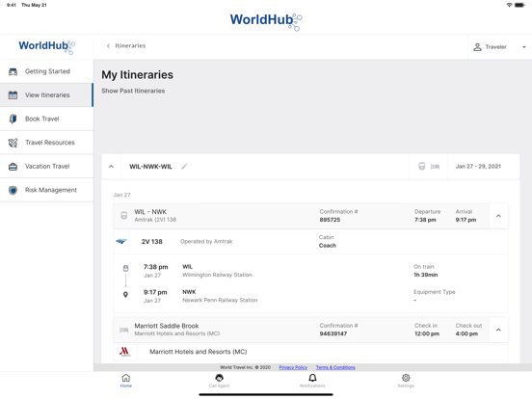Go back using the Itineraries chevron
Screen dimensions: 532x399
coord(108,46)
